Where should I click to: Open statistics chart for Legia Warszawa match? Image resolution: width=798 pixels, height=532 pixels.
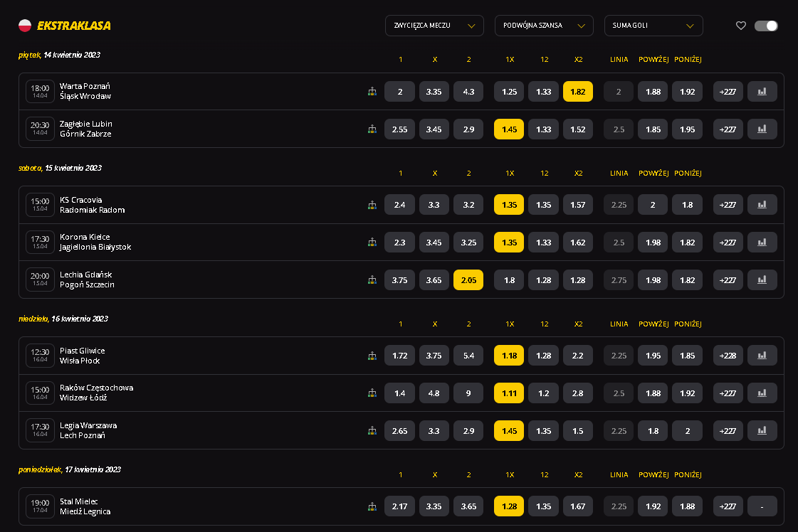pos(762,431)
